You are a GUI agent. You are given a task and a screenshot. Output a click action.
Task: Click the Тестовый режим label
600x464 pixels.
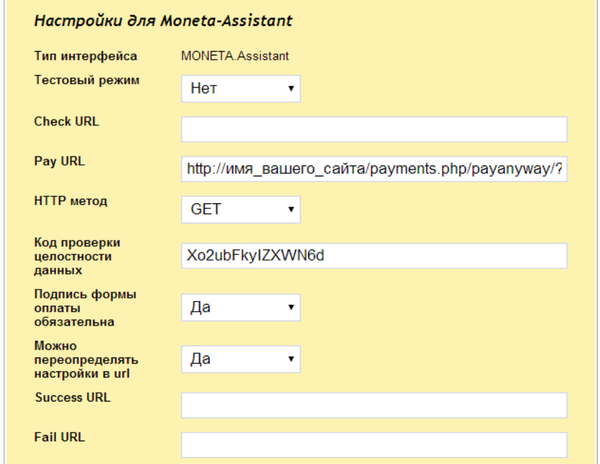(87, 79)
